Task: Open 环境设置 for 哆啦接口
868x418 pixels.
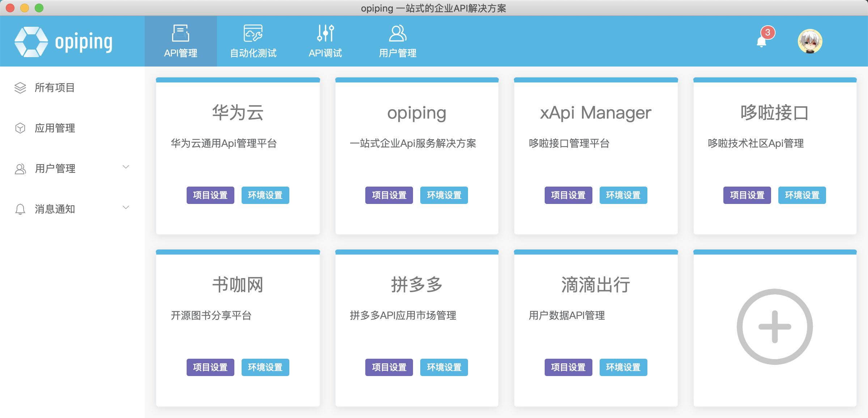Action: pyautogui.click(x=802, y=195)
